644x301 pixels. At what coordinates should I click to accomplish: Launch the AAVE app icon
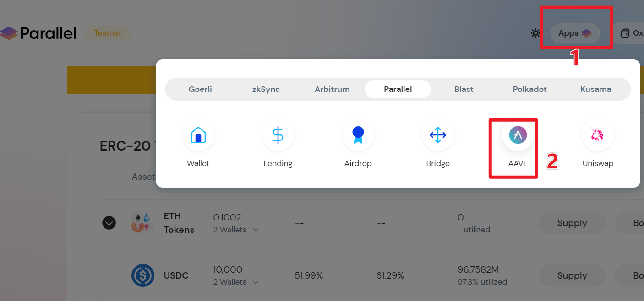coord(518,135)
